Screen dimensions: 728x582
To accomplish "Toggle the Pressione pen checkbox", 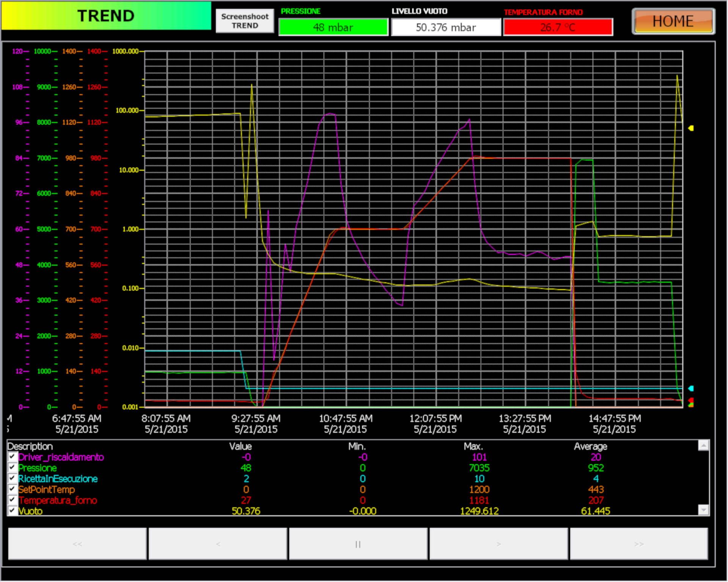I will point(12,467).
